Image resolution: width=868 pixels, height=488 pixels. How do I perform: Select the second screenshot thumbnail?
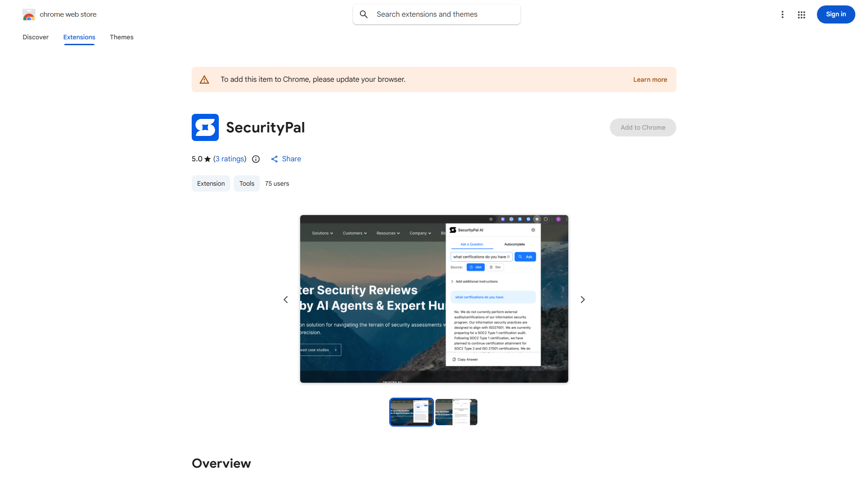click(x=456, y=412)
